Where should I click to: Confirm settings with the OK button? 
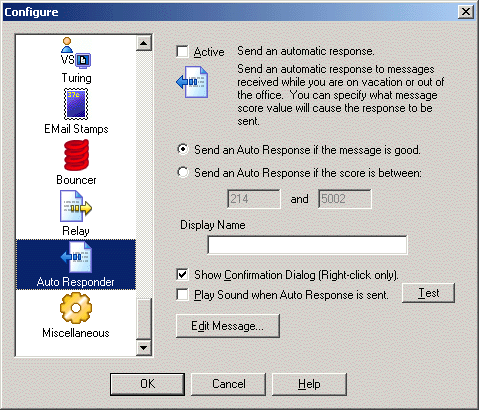(x=147, y=384)
